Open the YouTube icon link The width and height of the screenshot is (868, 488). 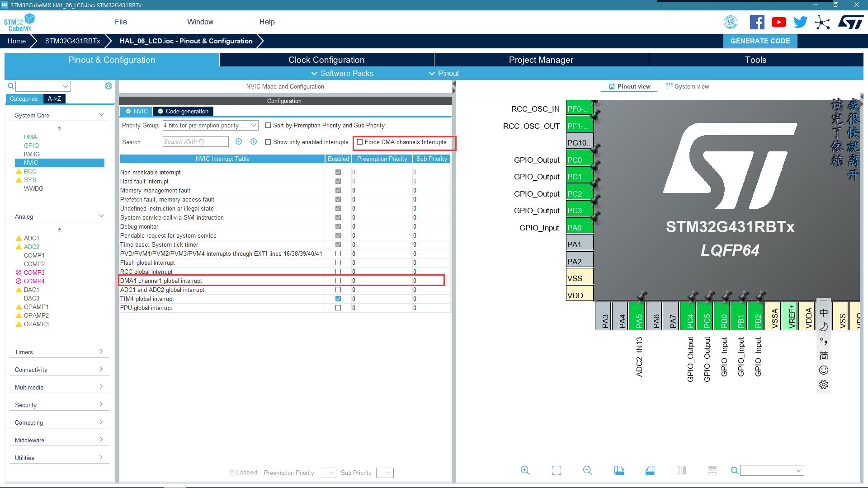778,22
